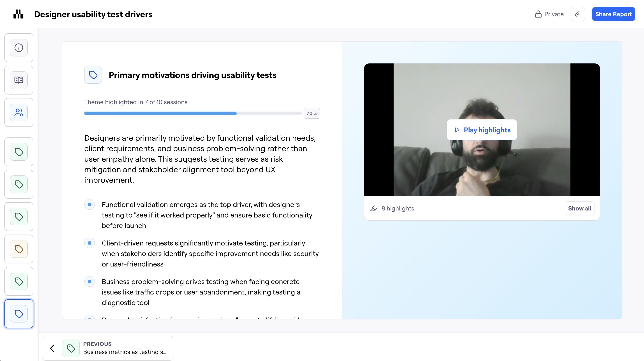Click the Client-driven requests bullet marker

click(90, 243)
